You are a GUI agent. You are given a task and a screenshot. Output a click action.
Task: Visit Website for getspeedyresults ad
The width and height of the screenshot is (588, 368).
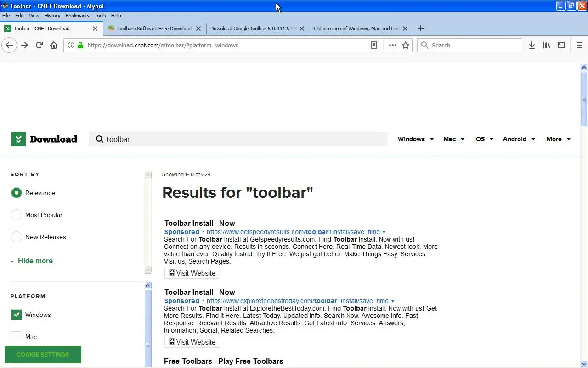(192, 273)
